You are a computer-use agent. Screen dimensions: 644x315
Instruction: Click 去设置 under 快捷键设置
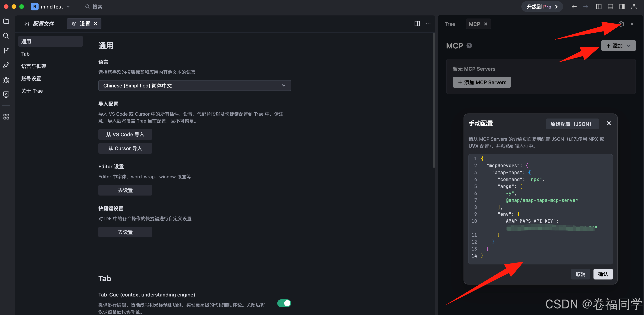pyautogui.click(x=125, y=232)
